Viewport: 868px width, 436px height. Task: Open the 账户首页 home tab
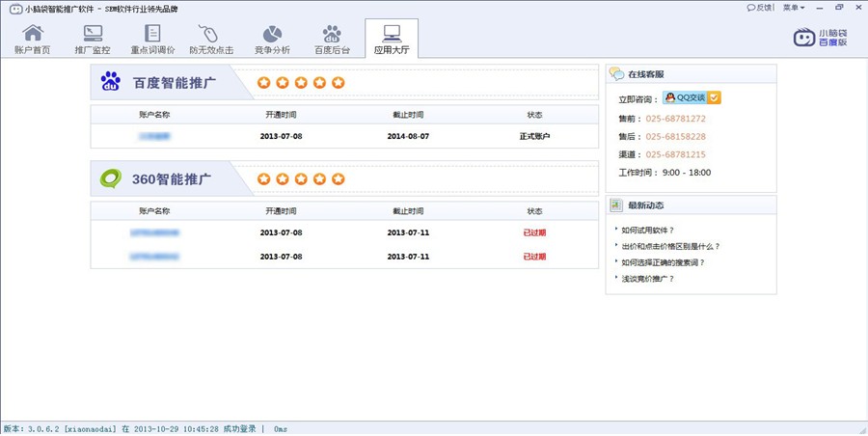point(33,40)
